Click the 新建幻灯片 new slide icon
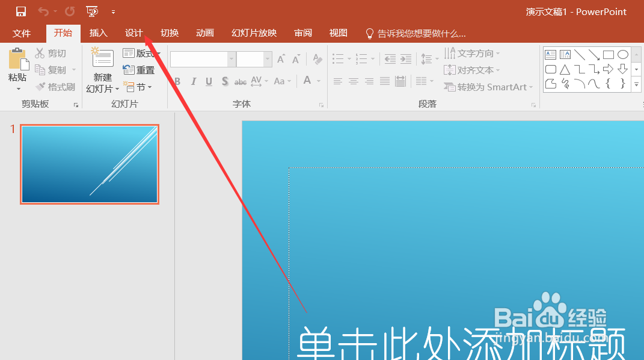Screen dimensions: 644x360 103,58
